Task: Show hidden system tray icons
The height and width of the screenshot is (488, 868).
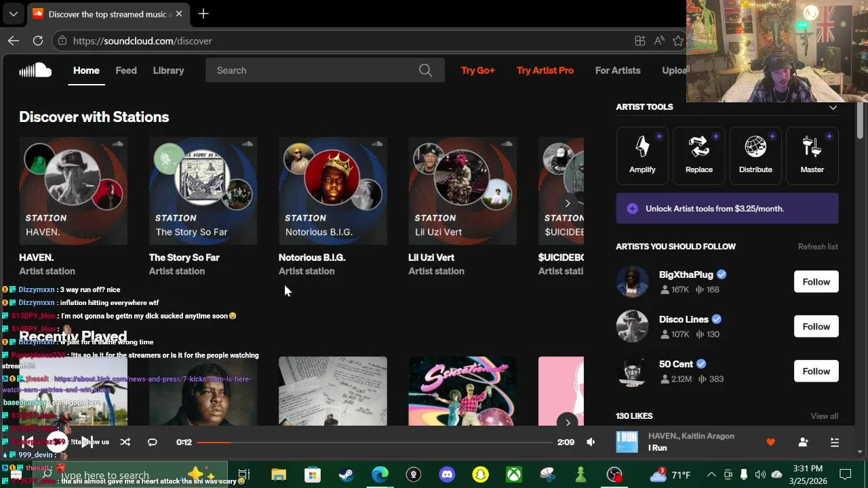Action: point(711,475)
